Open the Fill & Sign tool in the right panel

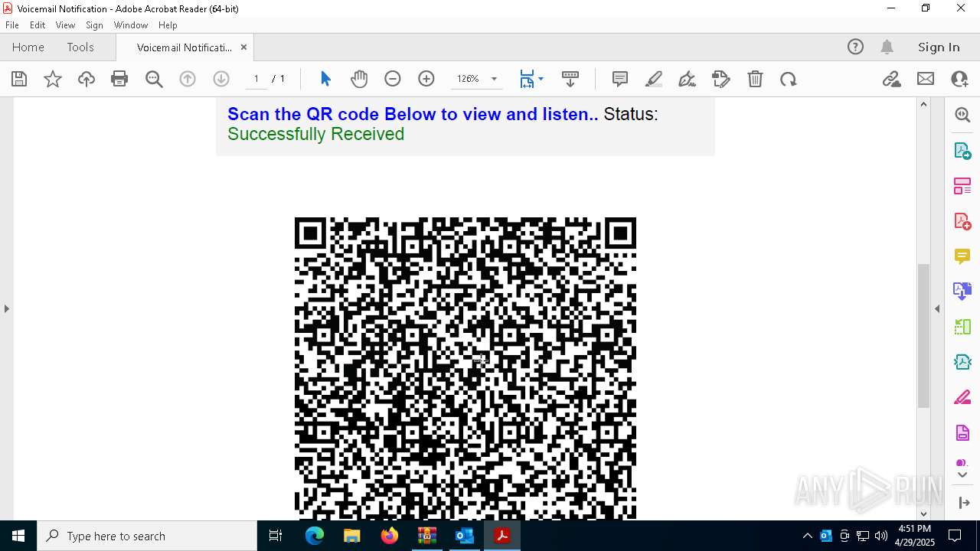point(962,398)
